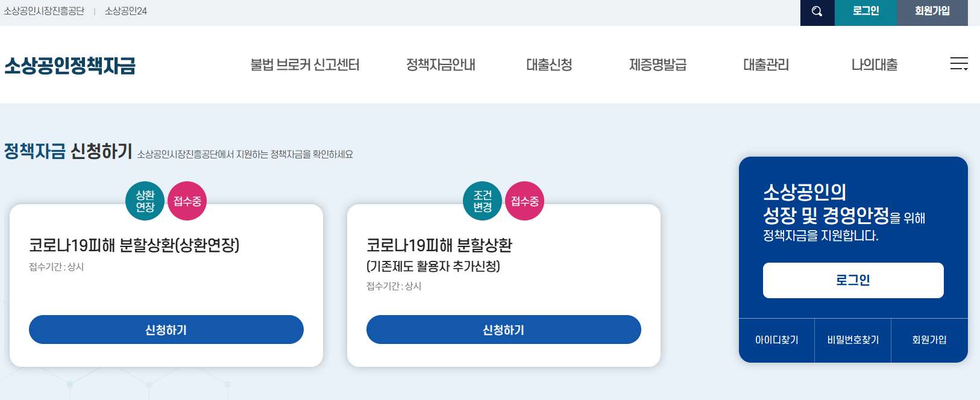Click the 접수중 badge on the first card
Viewport: 980px width, 400px height.
point(187,201)
